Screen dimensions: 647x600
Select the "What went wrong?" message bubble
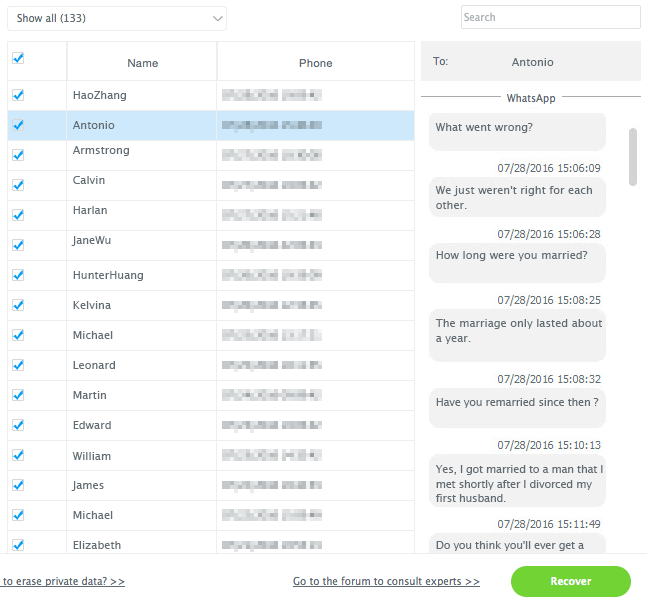(517, 132)
